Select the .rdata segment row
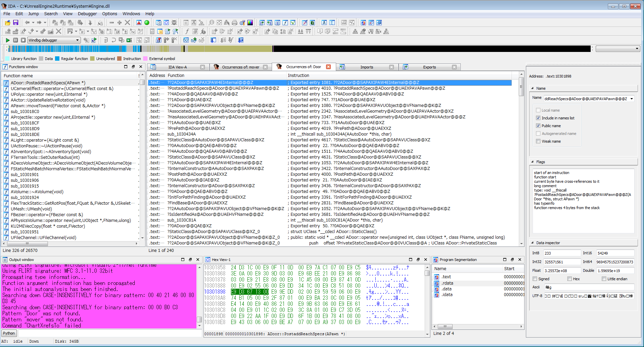644x347 pixels. [x=479, y=283]
